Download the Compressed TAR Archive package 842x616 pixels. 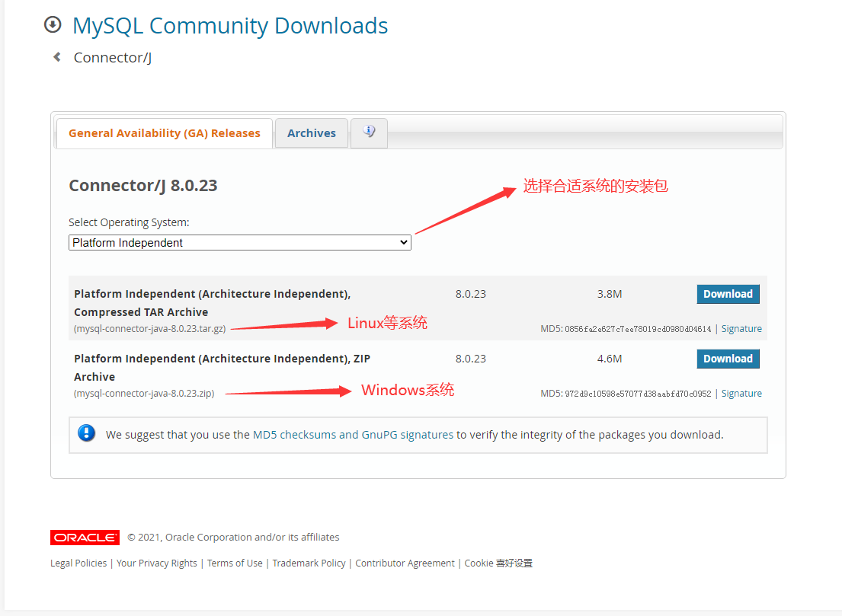(728, 294)
